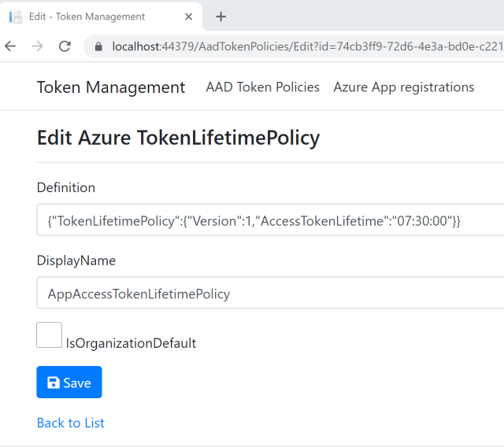Go to Token Management home brand link

[111, 87]
